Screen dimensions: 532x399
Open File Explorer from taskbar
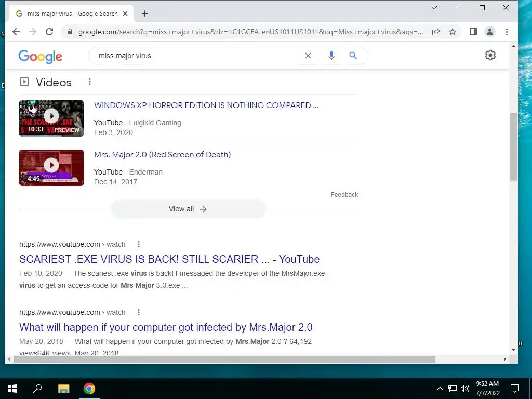[63, 389]
